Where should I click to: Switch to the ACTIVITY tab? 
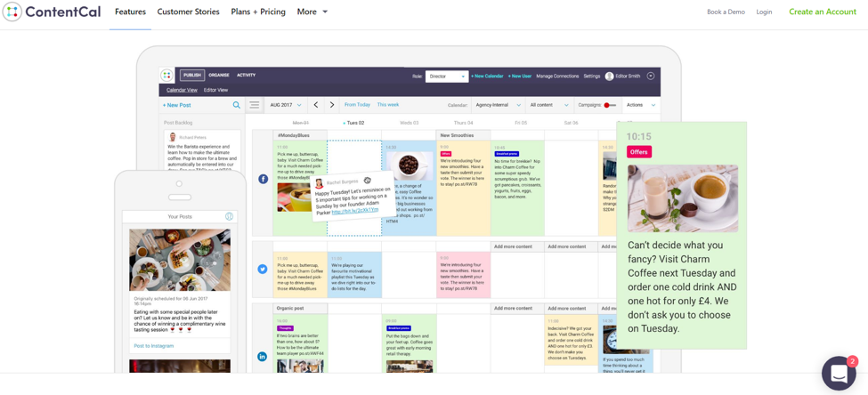pos(247,76)
